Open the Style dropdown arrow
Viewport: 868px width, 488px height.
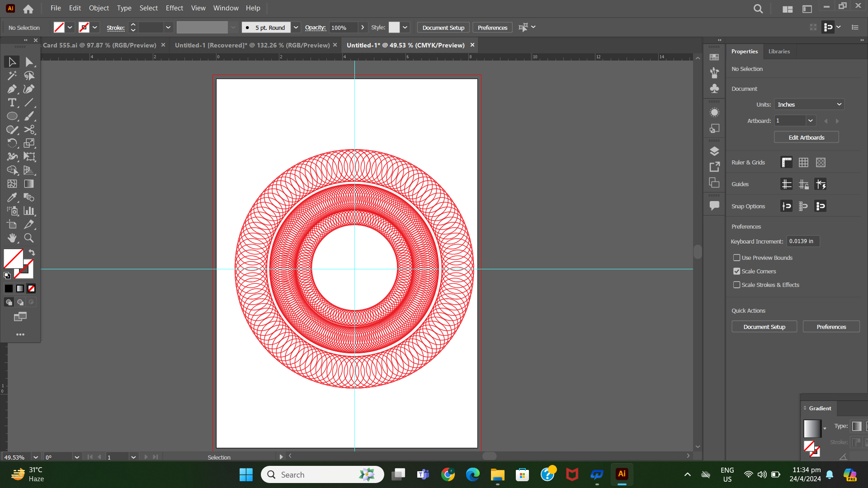405,28
